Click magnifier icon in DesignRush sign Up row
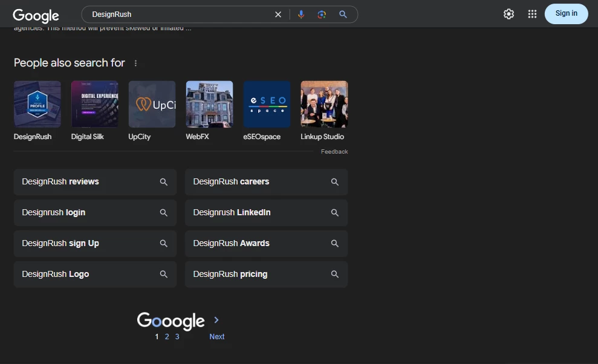Image resolution: width=598 pixels, height=364 pixels. coord(164,244)
